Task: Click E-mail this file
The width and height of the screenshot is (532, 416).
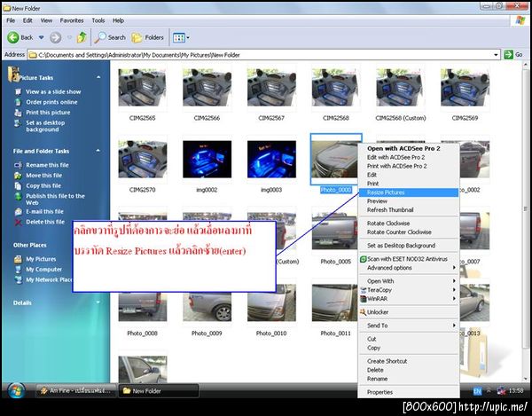Action: click(x=44, y=211)
